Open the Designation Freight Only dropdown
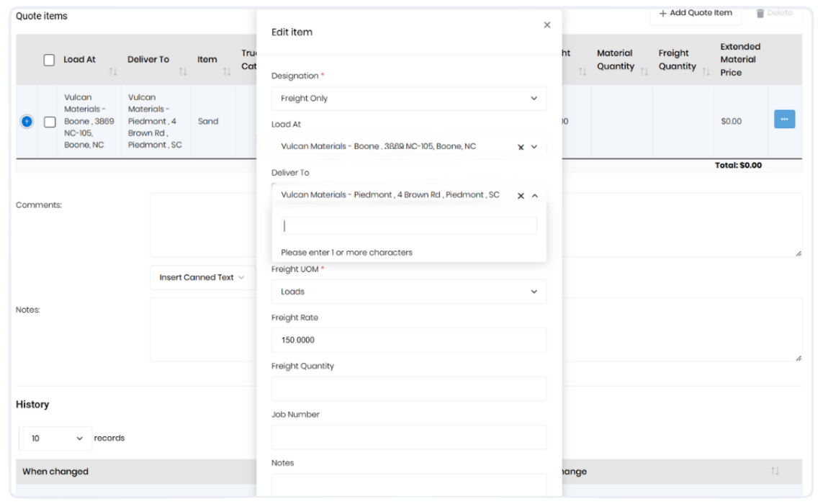The height and width of the screenshot is (504, 828). click(409, 98)
